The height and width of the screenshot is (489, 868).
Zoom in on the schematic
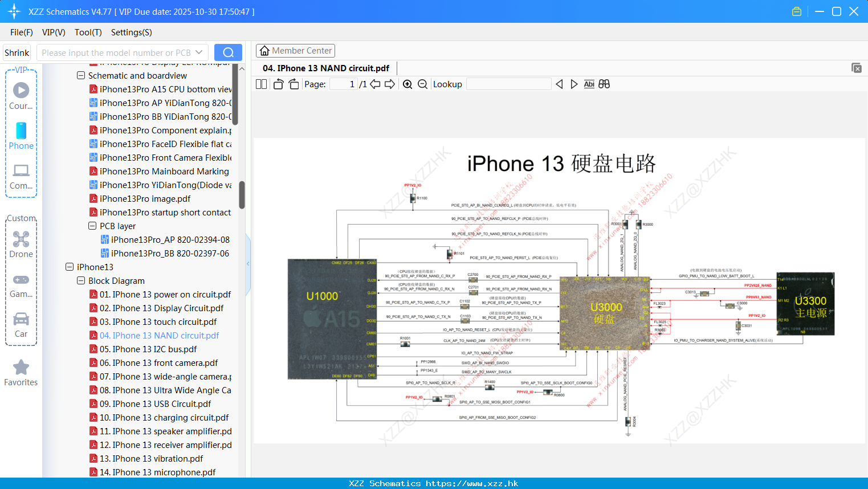[x=407, y=84]
